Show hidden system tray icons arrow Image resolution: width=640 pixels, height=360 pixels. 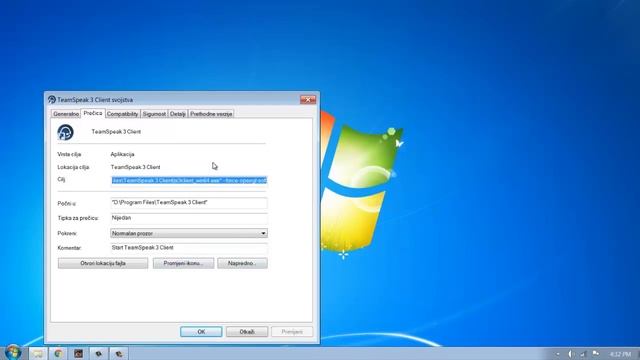[x=558, y=354]
